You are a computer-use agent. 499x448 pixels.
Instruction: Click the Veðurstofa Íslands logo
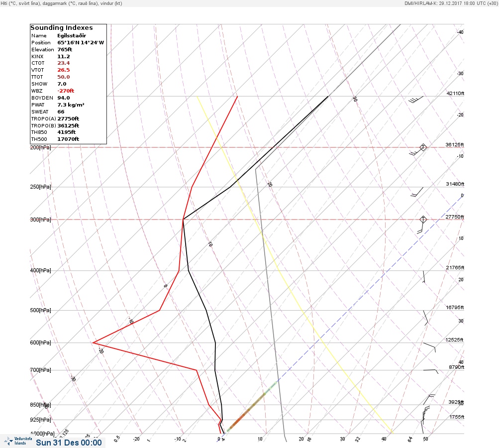click(x=18, y=441)
